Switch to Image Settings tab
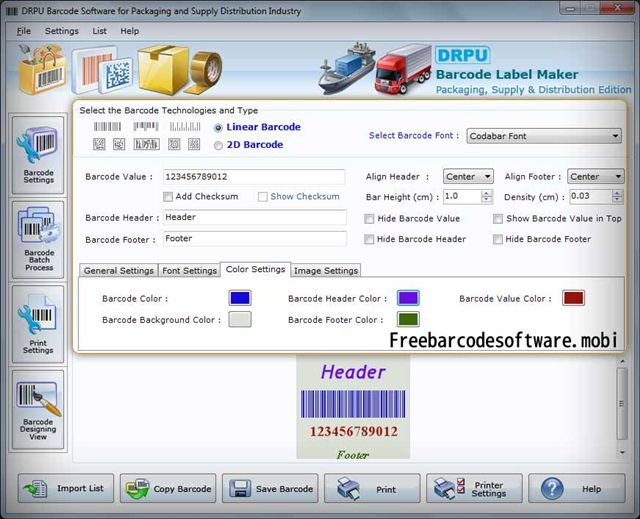This screenshot has height=519, width=640. (x=326, y=271)
